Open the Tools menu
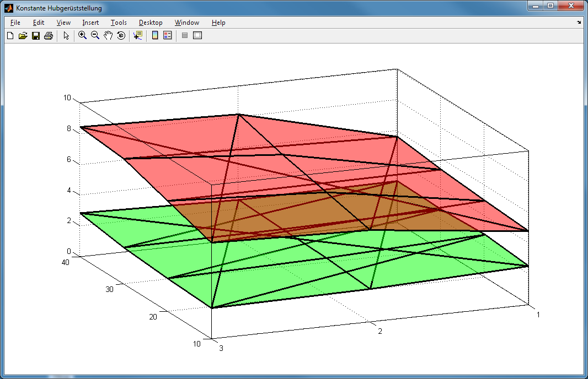This screenshot has width=588, height=379. (119, 23)
